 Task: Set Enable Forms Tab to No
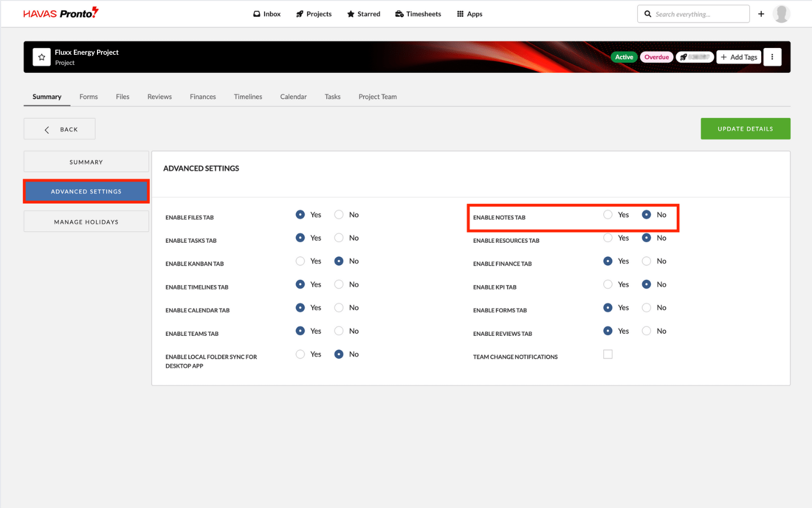coord(647,308)
